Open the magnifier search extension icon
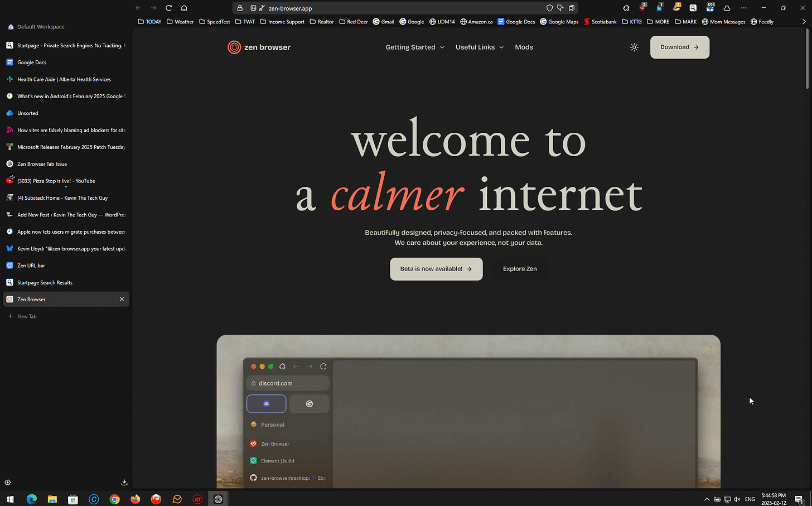This screenshot has width=812, height=506. pyautogui.click(x=693, y=8)
